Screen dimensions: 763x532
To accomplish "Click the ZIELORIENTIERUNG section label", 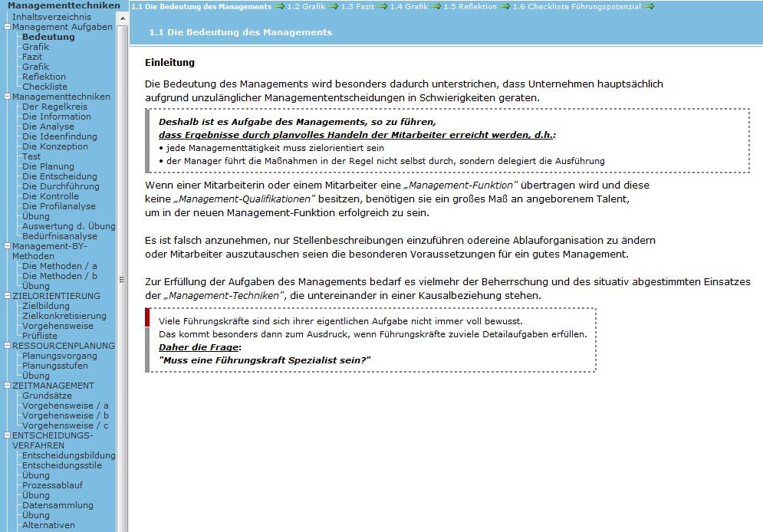I will 57,296.
